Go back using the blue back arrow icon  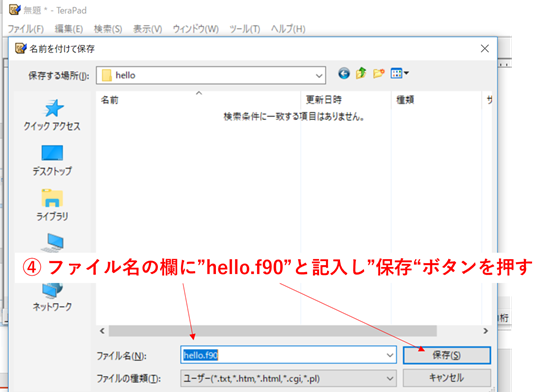(344, 73)
